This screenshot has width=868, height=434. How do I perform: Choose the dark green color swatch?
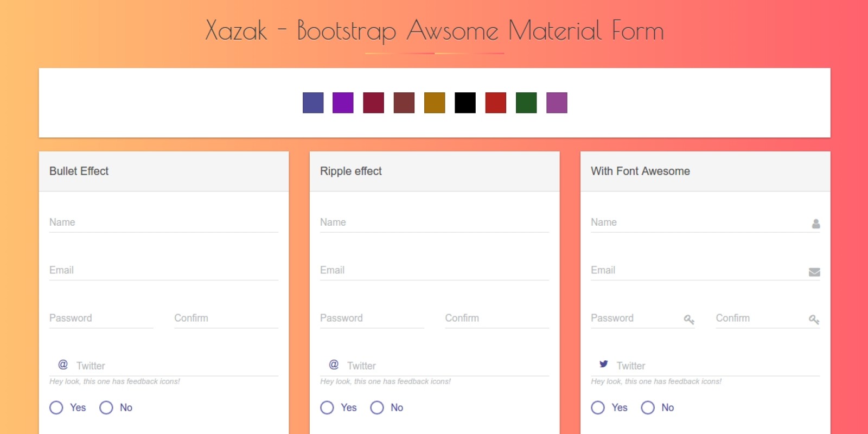coord(526,103)
